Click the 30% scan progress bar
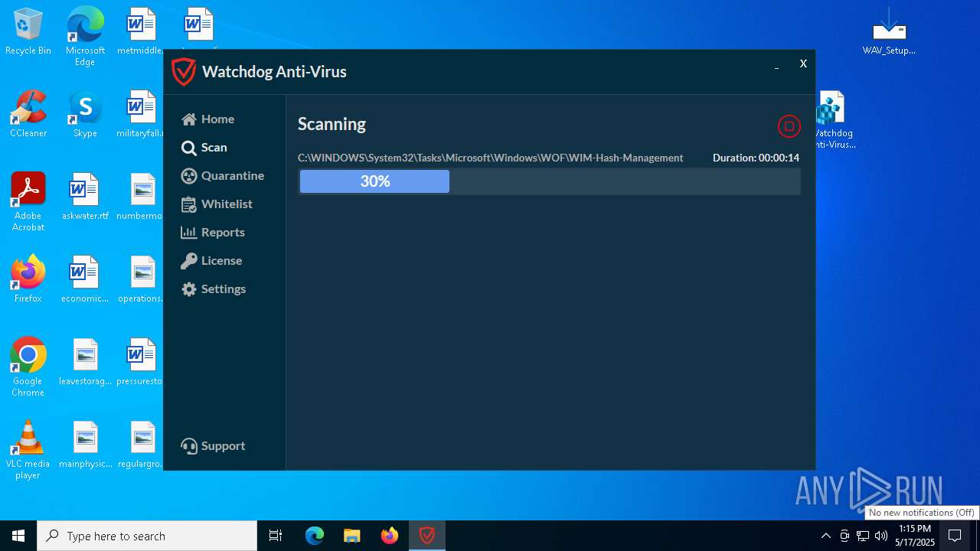980x551 pixels. [x=549, y=181]
